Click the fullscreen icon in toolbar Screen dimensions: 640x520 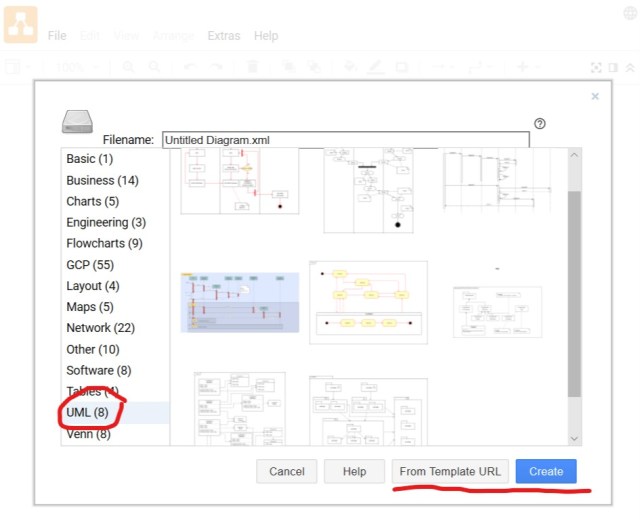[597, 67]
